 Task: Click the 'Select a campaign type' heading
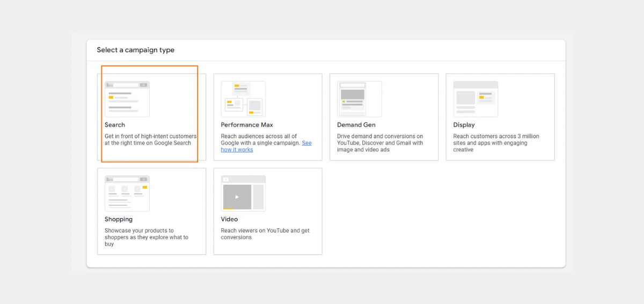[x=136, y=50]
